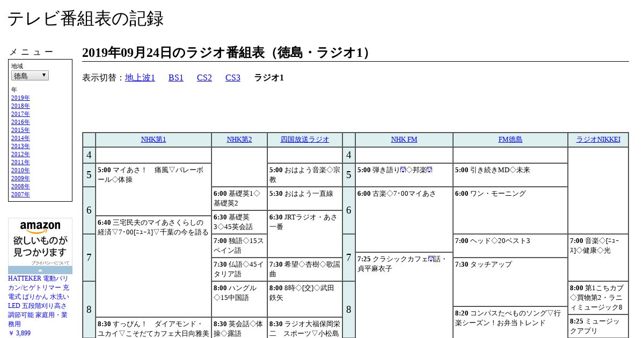Open the HATTEKER electric clipper ad link
The width and height of the screenshot is (644, 338).
pos(39,301)
